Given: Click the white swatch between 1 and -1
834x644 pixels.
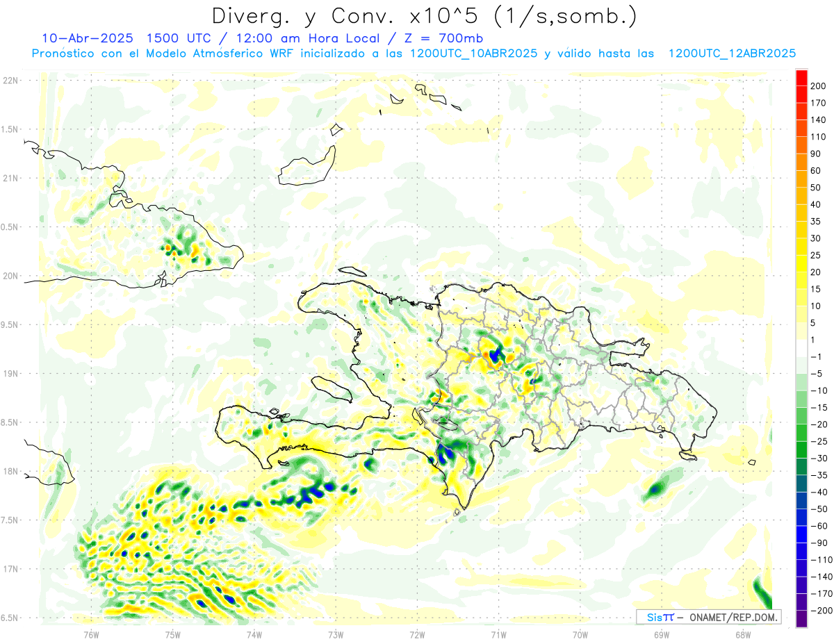Looking at the screenshot, I should (x=802, y=349).
